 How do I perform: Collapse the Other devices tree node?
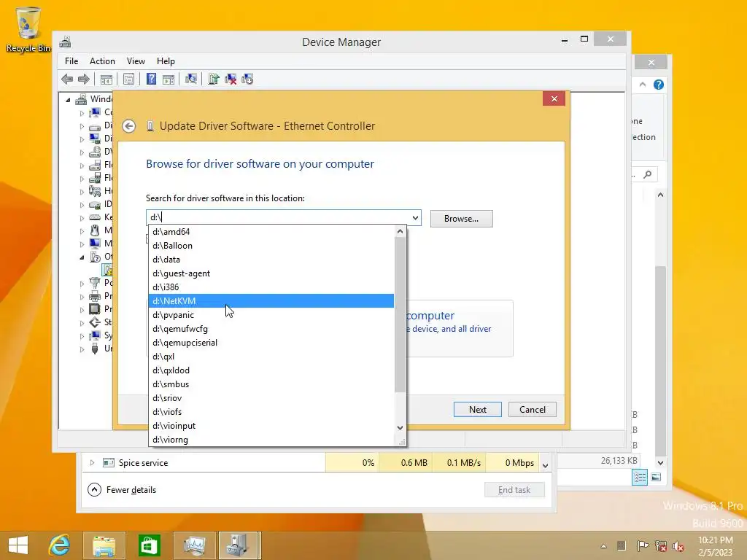point(82,257)
